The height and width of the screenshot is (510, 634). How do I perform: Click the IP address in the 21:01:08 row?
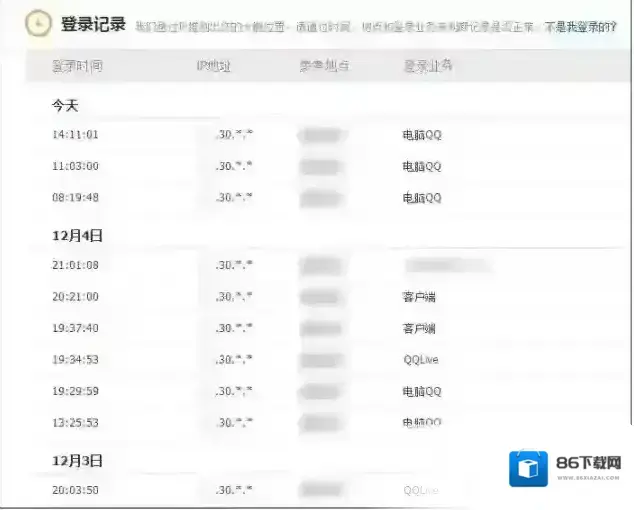tap(234, 265)
